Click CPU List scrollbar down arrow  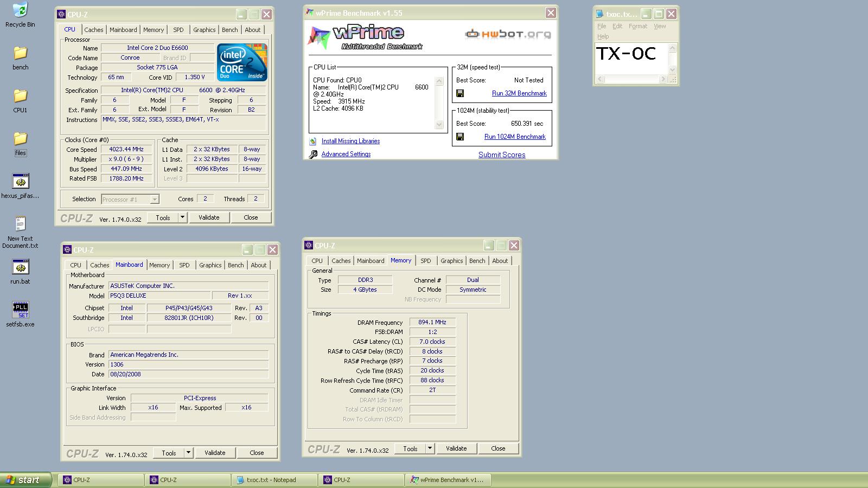click(439, 125)
